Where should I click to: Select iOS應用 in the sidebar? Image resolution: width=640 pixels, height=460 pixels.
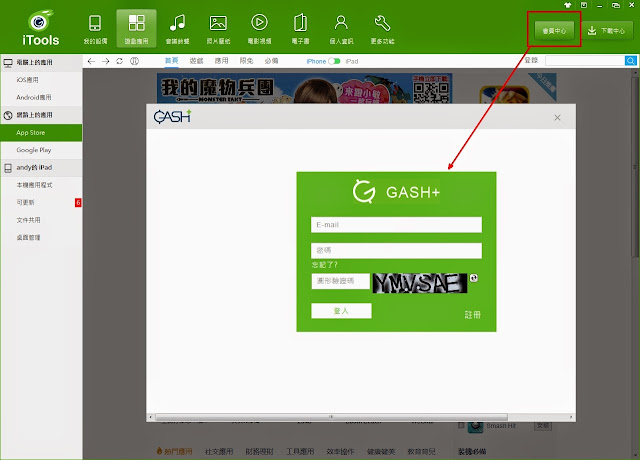point(41,80)
